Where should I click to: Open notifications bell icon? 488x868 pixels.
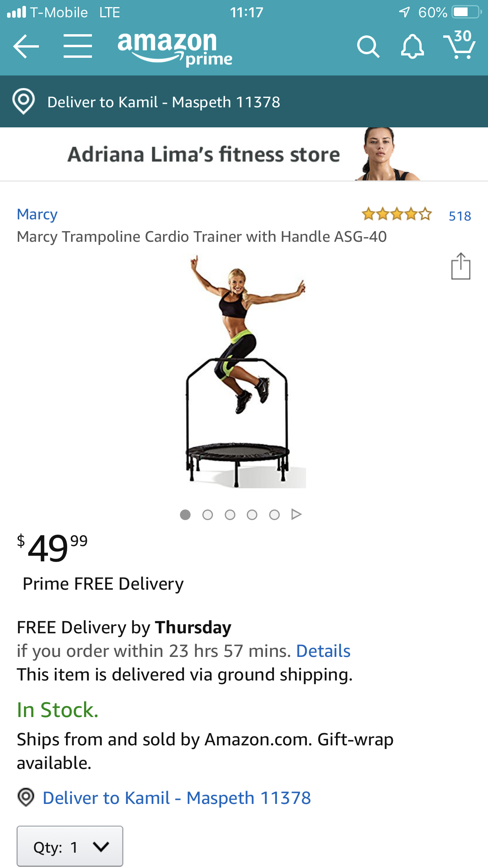pos(412,47)
